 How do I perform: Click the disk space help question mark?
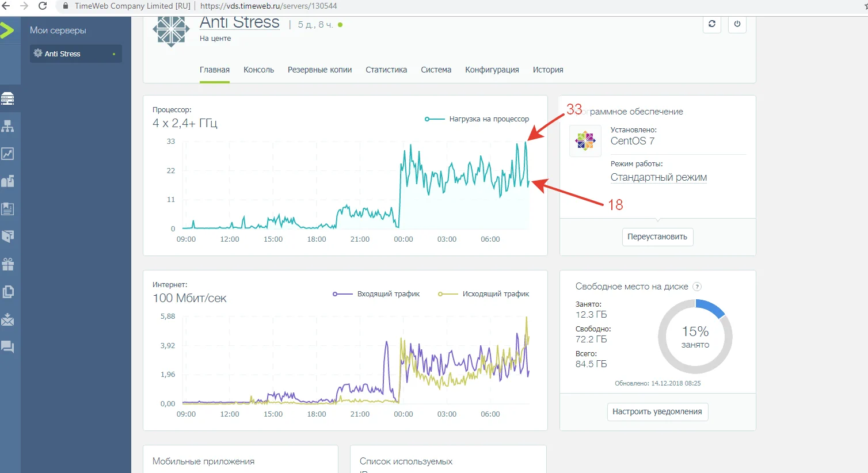pos(697,287)
